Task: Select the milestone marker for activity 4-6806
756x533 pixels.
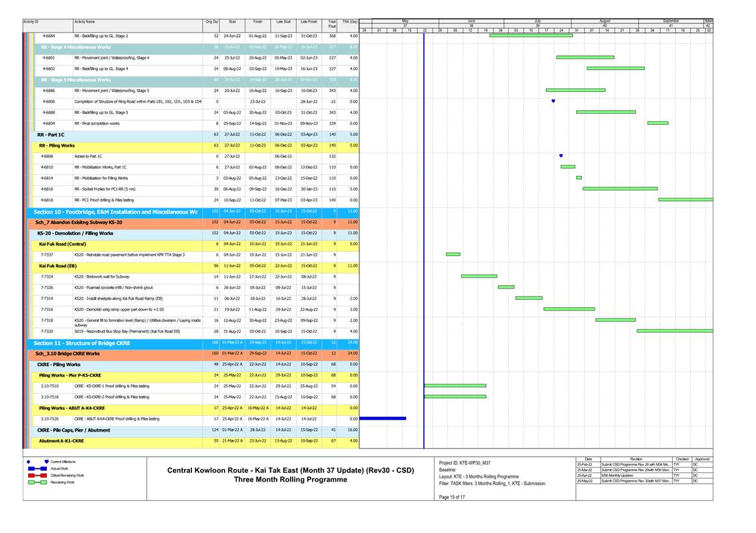Action: click(x=553, y=101)
